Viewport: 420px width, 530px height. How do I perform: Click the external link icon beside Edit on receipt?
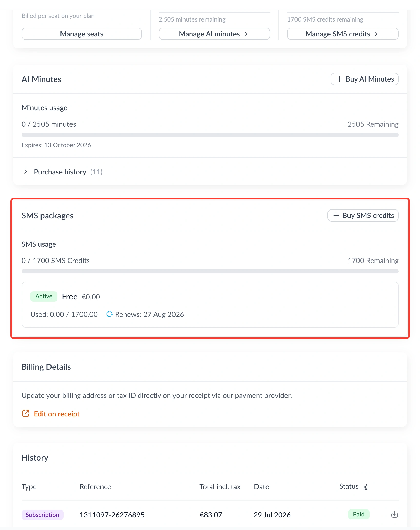coord(26,413)
